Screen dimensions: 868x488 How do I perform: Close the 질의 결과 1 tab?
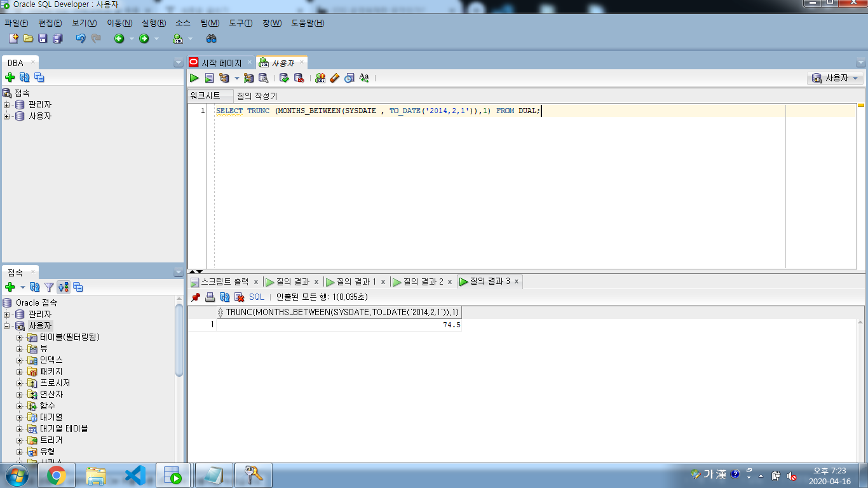coord(383,281)
